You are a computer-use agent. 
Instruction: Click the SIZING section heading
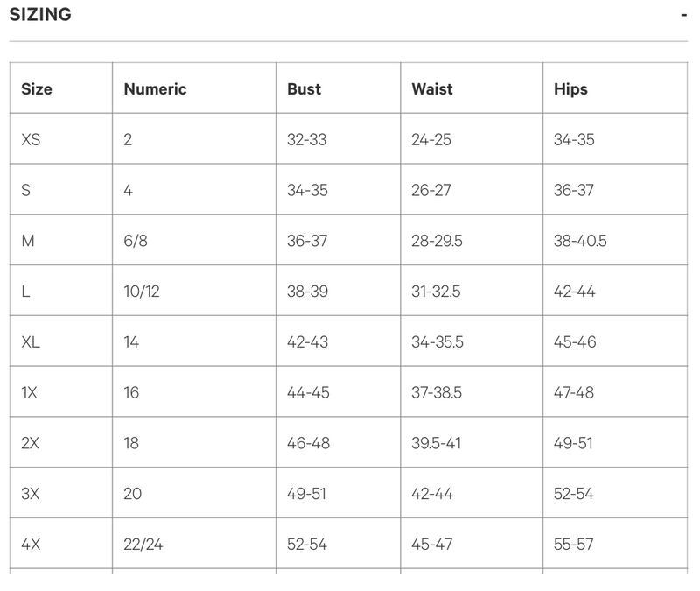pyautogui.click(x=40, y=15)
